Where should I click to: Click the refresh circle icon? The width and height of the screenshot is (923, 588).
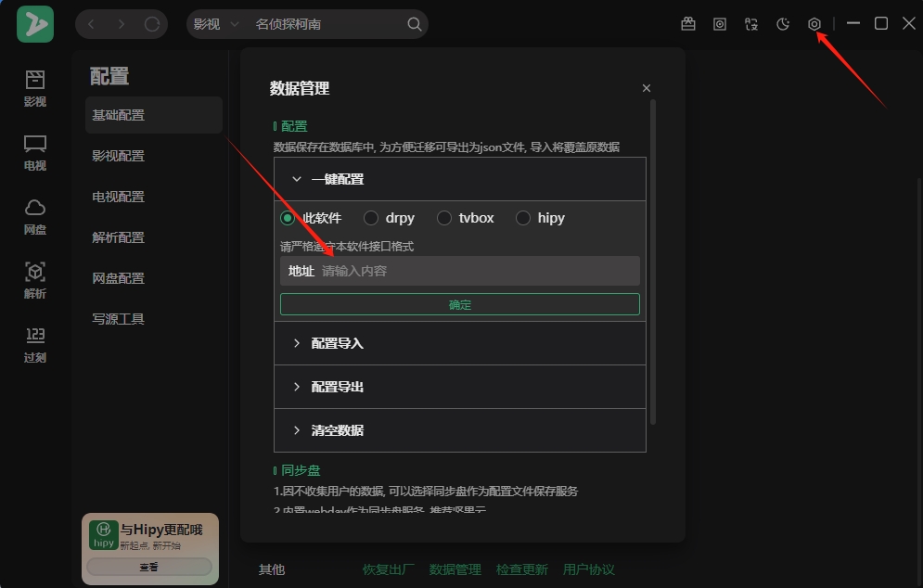point(152,24)
